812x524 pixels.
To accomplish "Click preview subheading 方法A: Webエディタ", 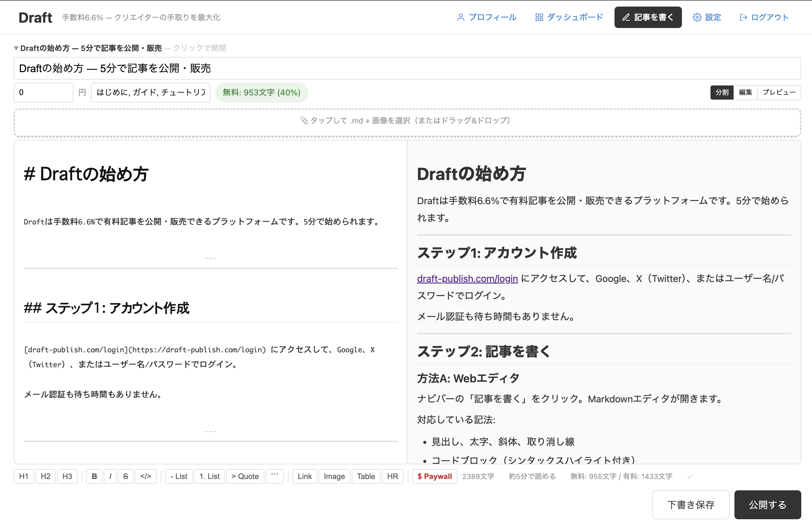I will click(468, 378).
